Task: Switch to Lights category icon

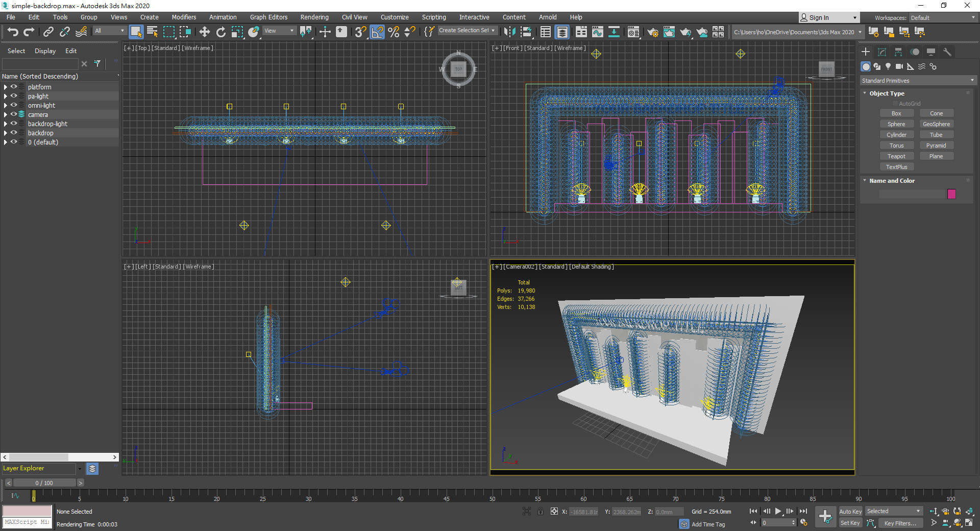Action: [x=888, y=66]
